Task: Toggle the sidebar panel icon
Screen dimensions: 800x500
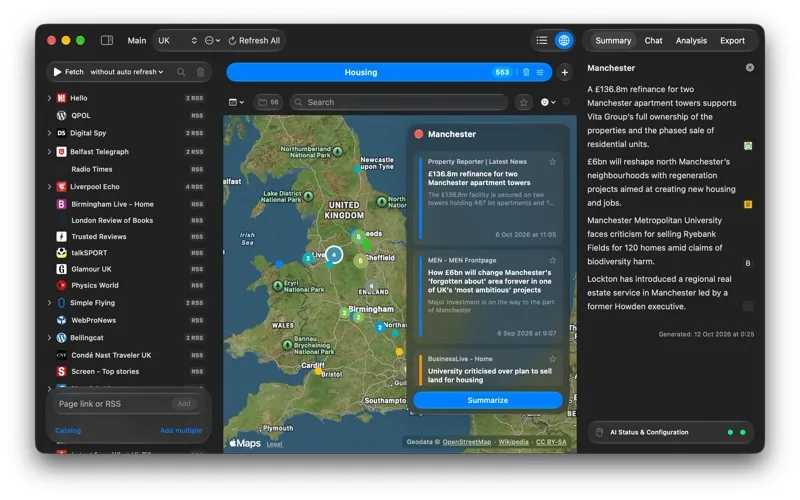Action: [107, 40]
